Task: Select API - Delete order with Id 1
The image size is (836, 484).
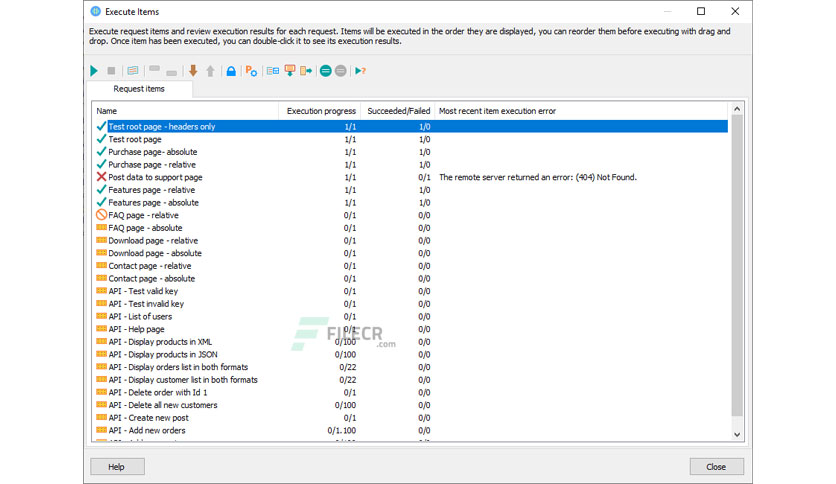Action: click(x=411, y=392)
